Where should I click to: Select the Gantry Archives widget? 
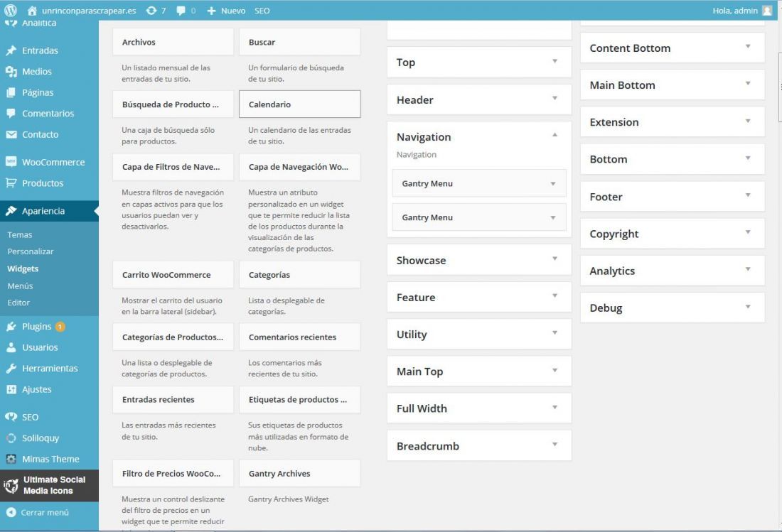(300, 473)
